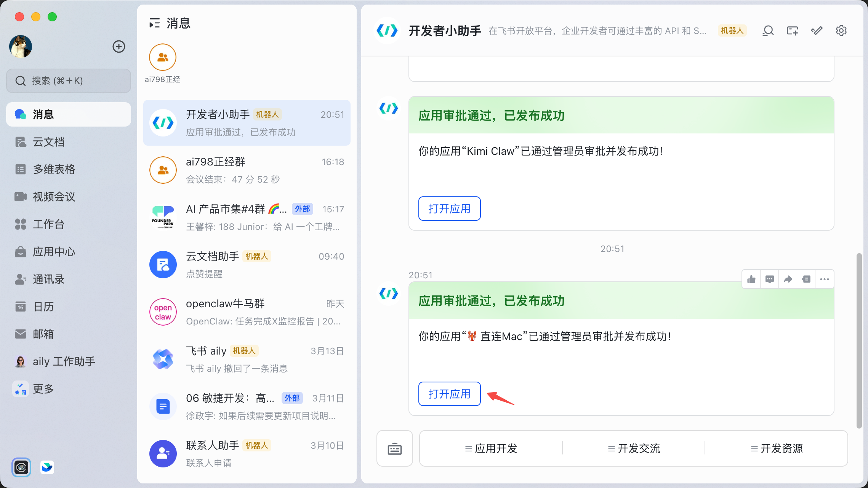This screenshot has width=868, height=488.
Task: Open the 云文档助手 conversation
Action: click(247, 265)
